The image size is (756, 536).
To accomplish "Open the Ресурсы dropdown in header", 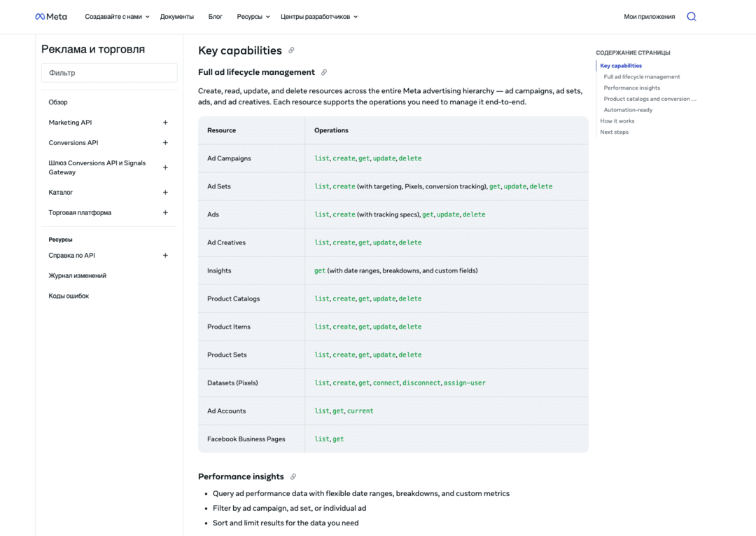I will pyautogui.click(x=253, y=17).
